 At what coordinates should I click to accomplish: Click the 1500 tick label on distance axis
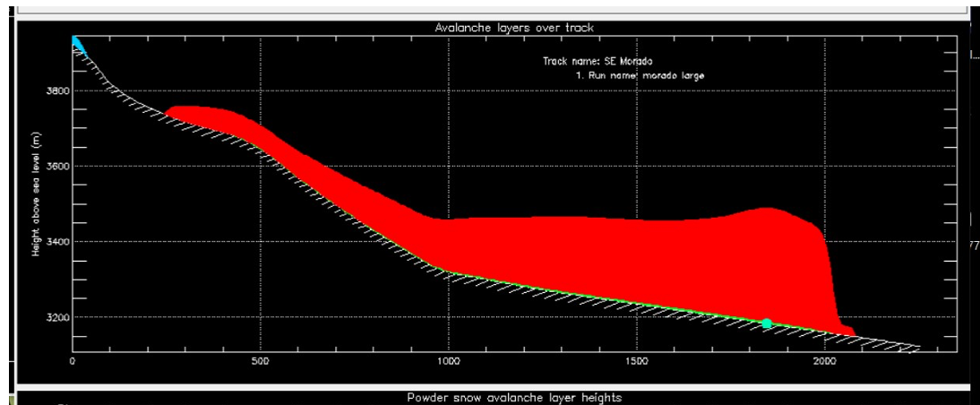click(636, 362)
